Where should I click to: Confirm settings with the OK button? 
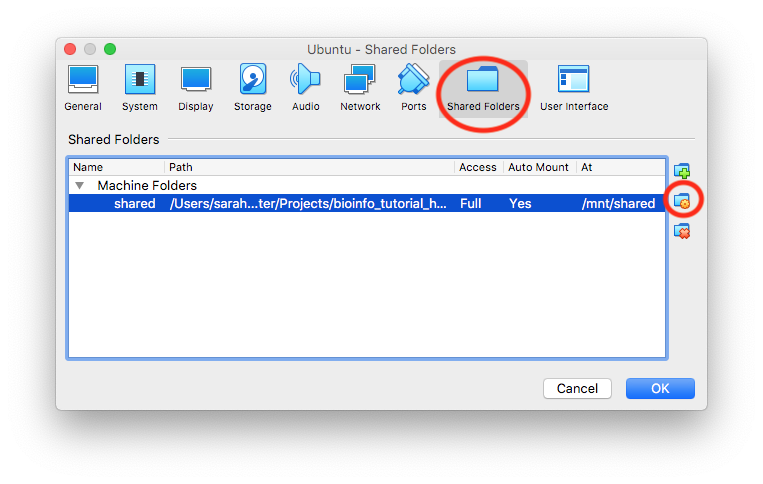660,388
